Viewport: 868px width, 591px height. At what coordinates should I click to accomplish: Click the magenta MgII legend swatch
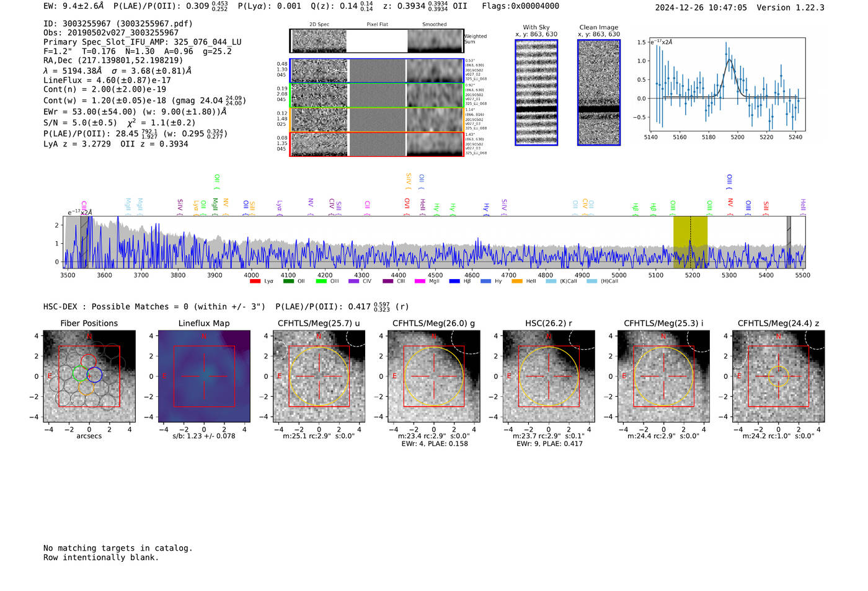420,282
